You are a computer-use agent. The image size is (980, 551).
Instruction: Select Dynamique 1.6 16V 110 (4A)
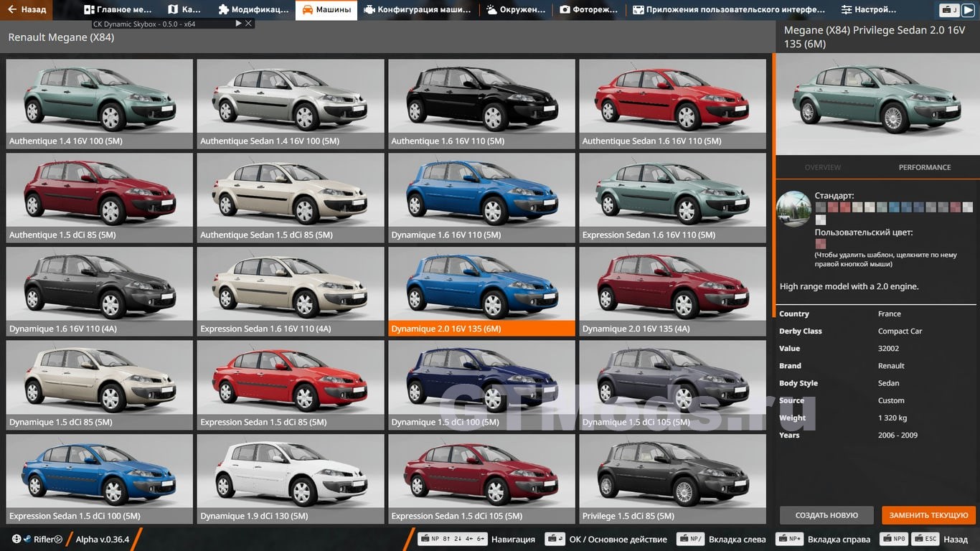[100, 291]
